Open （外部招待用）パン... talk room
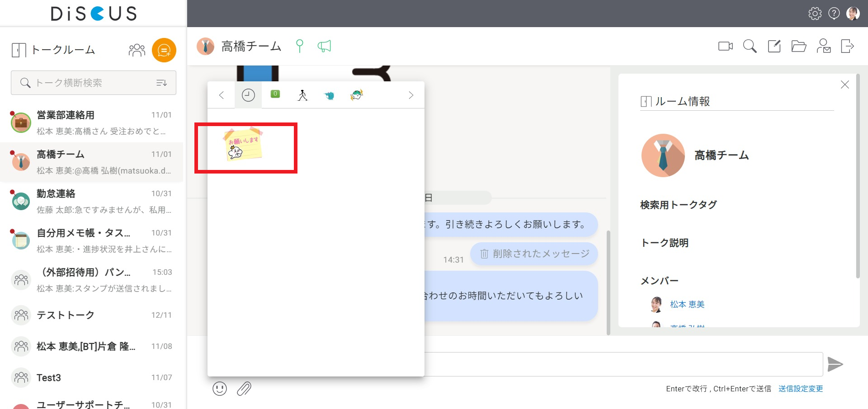This screenshot has width=868, height=409. 92,280
